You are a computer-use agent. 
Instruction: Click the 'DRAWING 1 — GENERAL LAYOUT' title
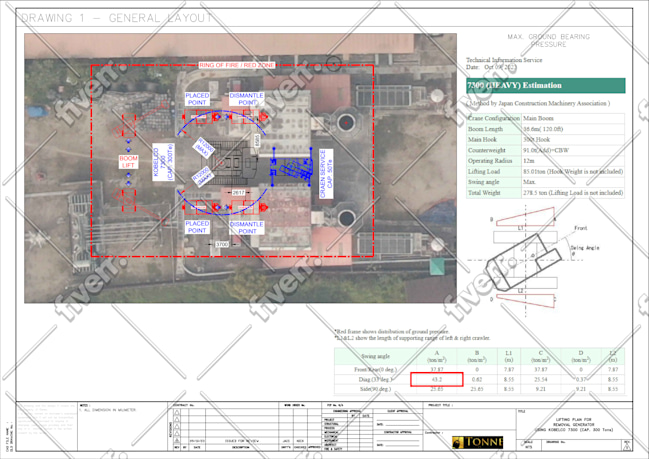117,18
